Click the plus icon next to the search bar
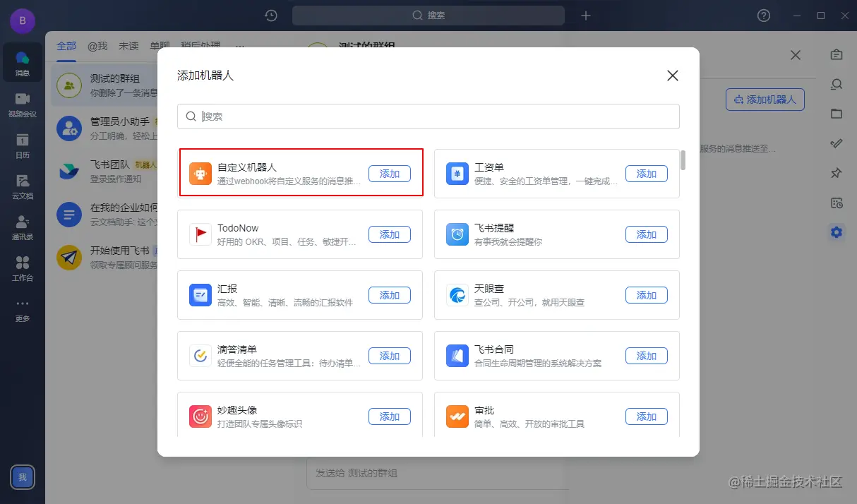 (585, 16)
